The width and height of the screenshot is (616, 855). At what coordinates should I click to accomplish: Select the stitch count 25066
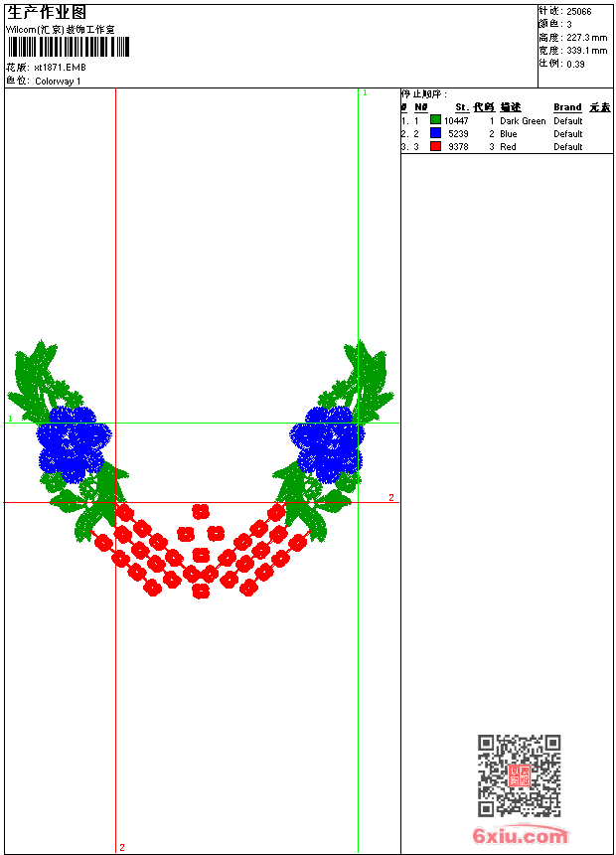click(x=579, y=12)
